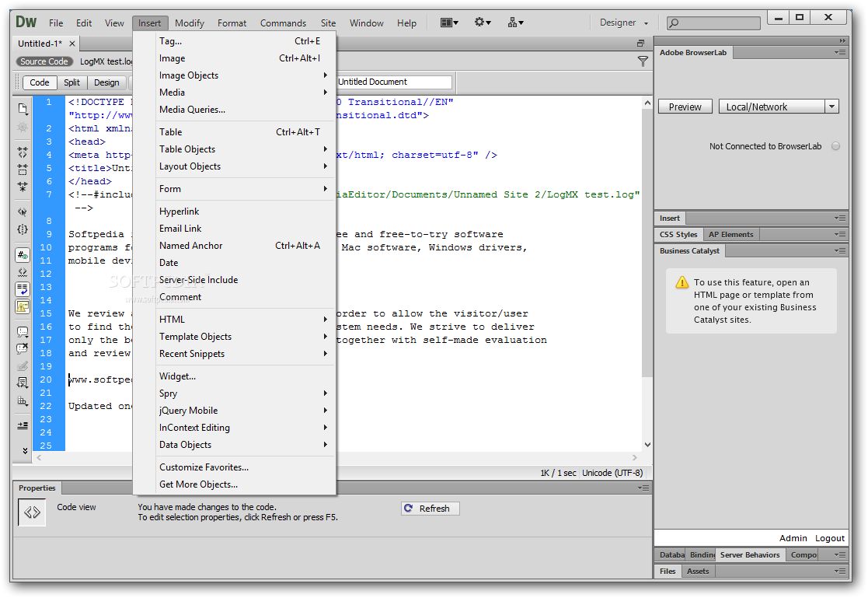Click the filter related files funnel icon
The height and width of the screenshot is (598, 868).
(x=643, y=61)
